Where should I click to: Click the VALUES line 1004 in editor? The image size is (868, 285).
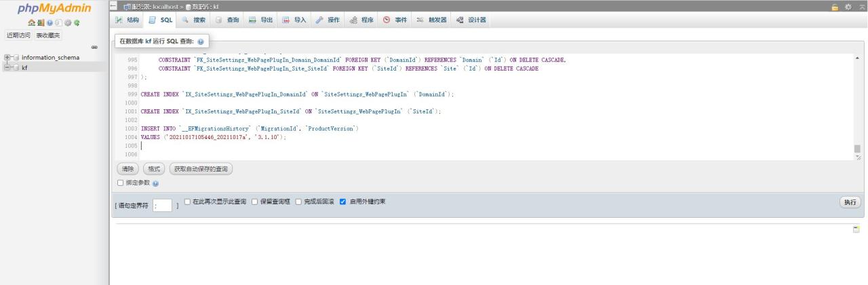(213, 137)
